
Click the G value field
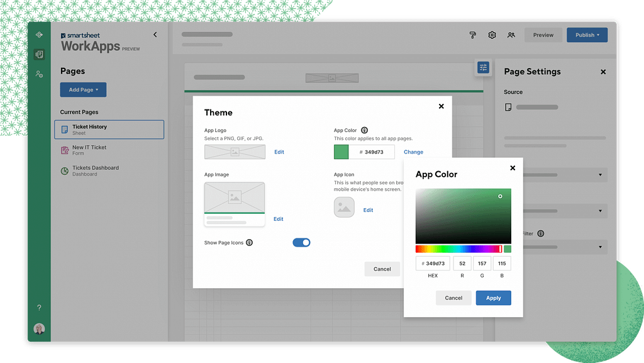482,264
